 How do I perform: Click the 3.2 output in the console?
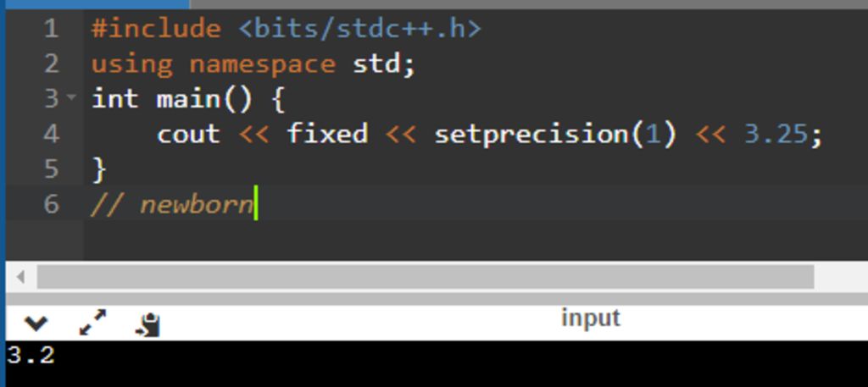click(31, 355)
